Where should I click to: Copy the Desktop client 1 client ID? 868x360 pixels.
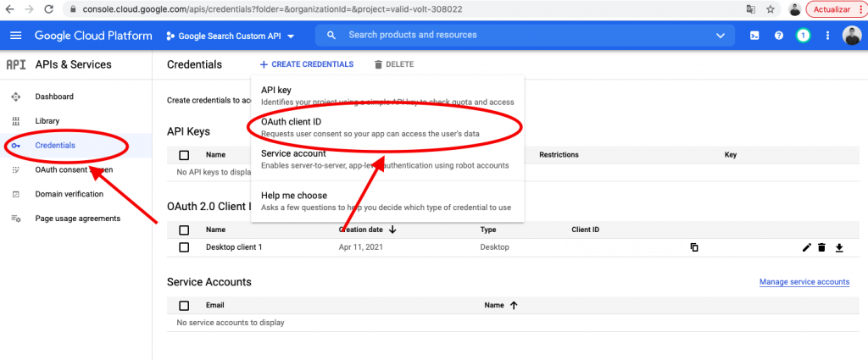[x=694, y=247]
